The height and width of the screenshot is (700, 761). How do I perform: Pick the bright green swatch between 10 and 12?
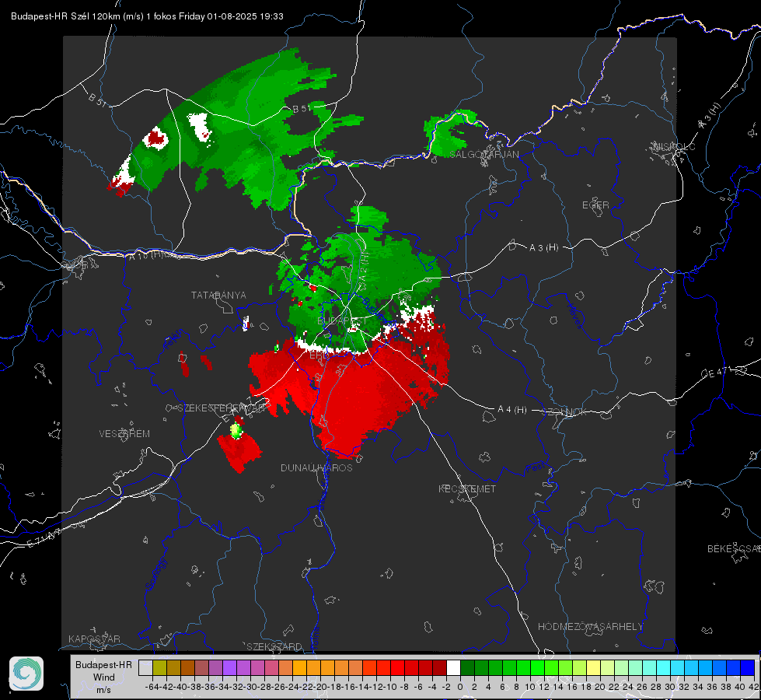click(537, 668)
